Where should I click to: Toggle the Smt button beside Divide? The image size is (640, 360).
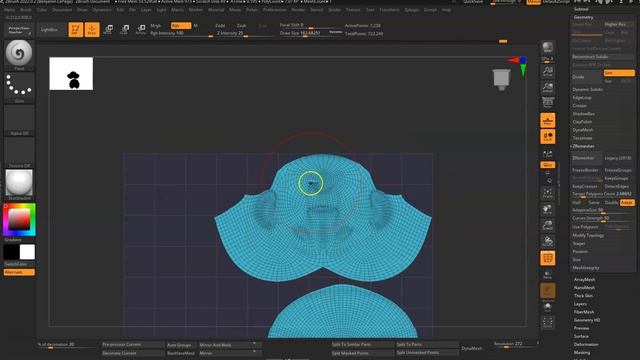pos(619,73)
